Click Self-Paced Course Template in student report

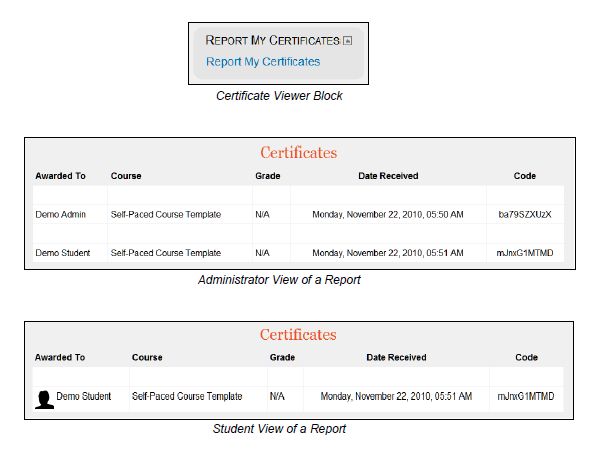click(187, 396)
